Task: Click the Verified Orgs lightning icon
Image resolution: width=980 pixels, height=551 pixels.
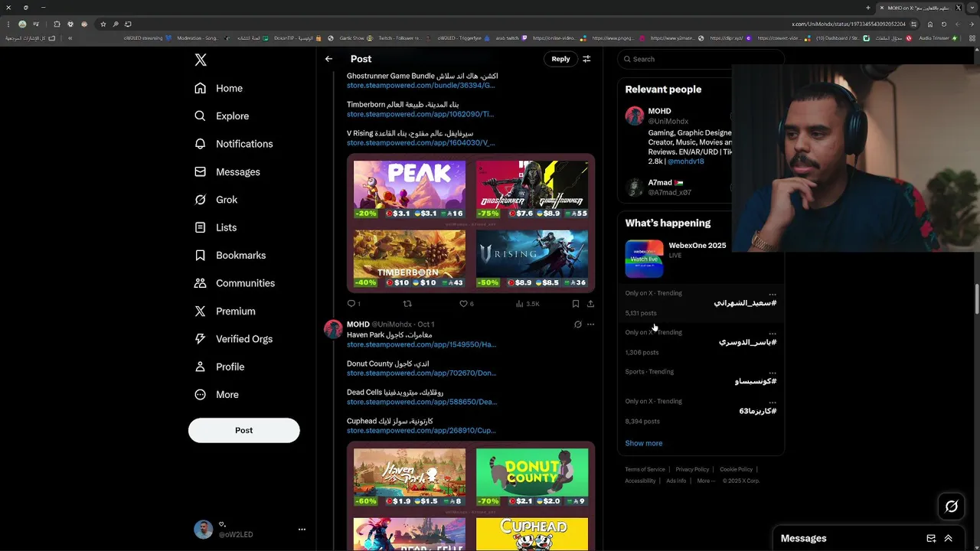Action: (200, 339)
